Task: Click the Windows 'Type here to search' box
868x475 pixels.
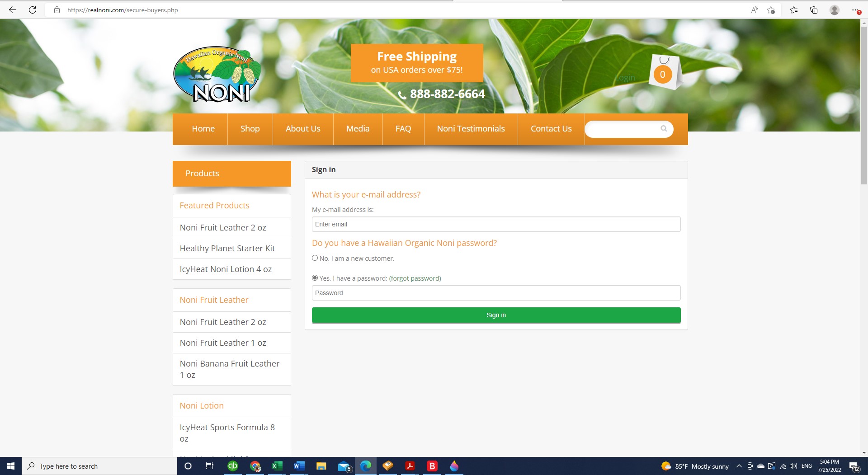Action: click(99, 466)
